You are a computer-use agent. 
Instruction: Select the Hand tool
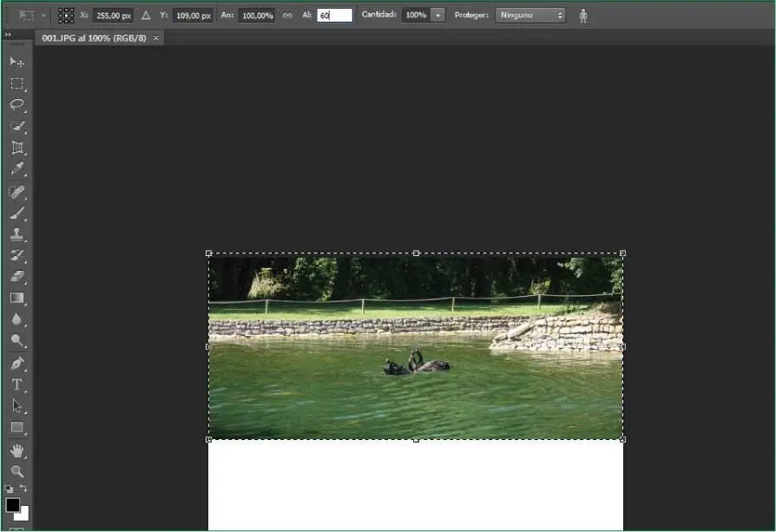(16, 450)
